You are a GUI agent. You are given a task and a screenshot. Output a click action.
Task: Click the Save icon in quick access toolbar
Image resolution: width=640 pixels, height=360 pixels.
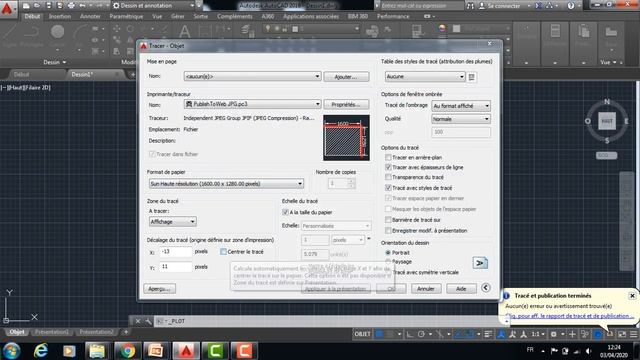coord(49,6)
